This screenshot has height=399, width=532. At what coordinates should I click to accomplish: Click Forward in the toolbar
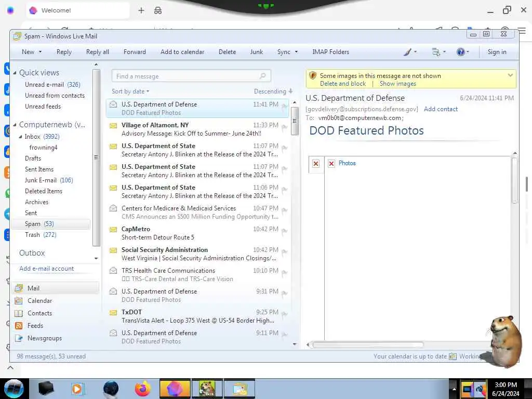pyautogui.click(x=135, y=52)
